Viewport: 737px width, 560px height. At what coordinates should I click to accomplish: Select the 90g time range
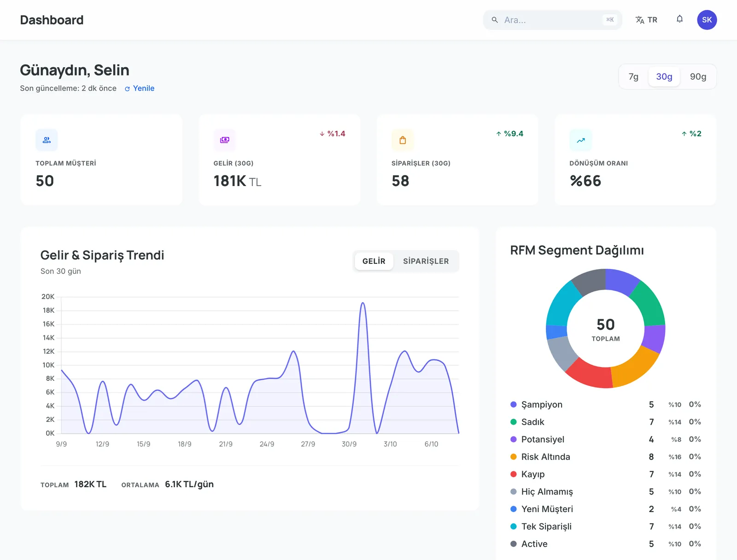pos(698,76)
